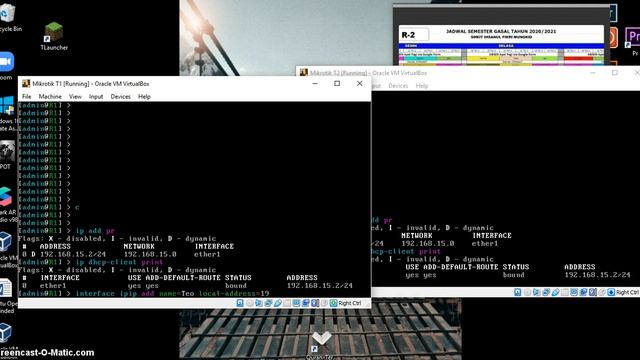The height and width of the screenshot is (360, 640).
Task: Click the 'bound' status in T2 terminal
Action: [513, 275]
